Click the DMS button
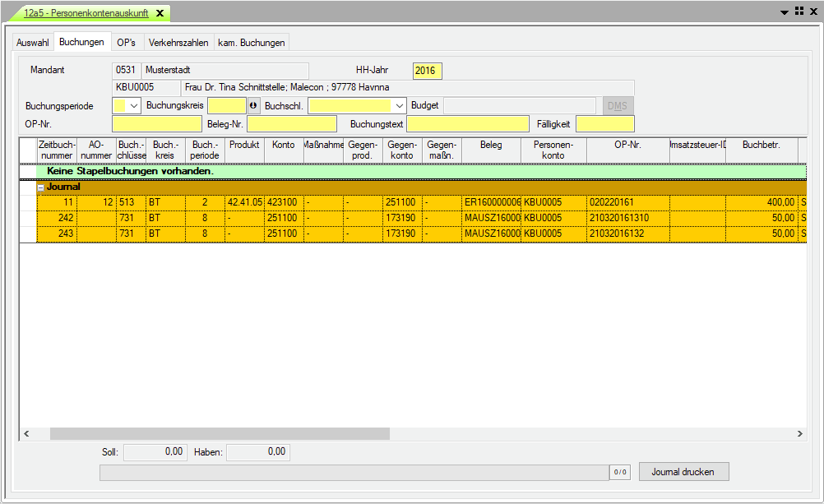The width and height of the screenshot is (824, 504). 618,106
